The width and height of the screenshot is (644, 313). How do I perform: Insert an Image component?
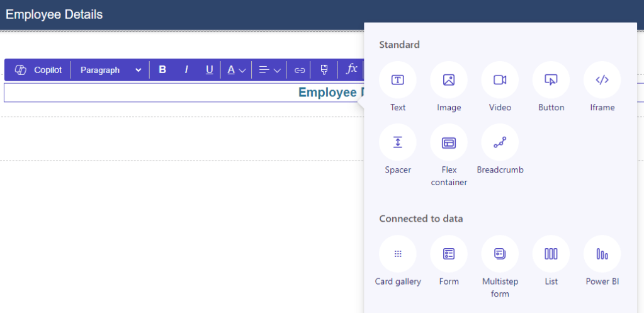(x=449, y=80)
